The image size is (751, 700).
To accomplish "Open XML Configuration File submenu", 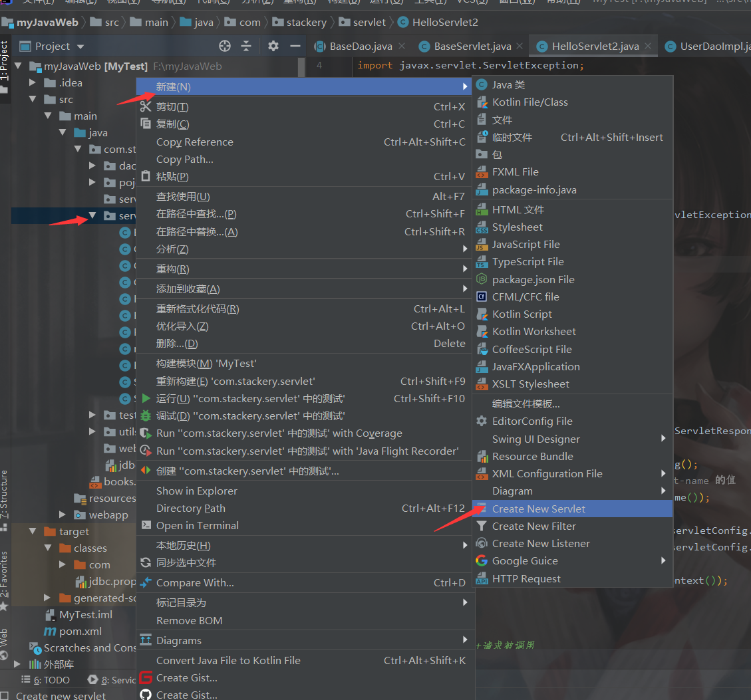I will coord(573,473).
